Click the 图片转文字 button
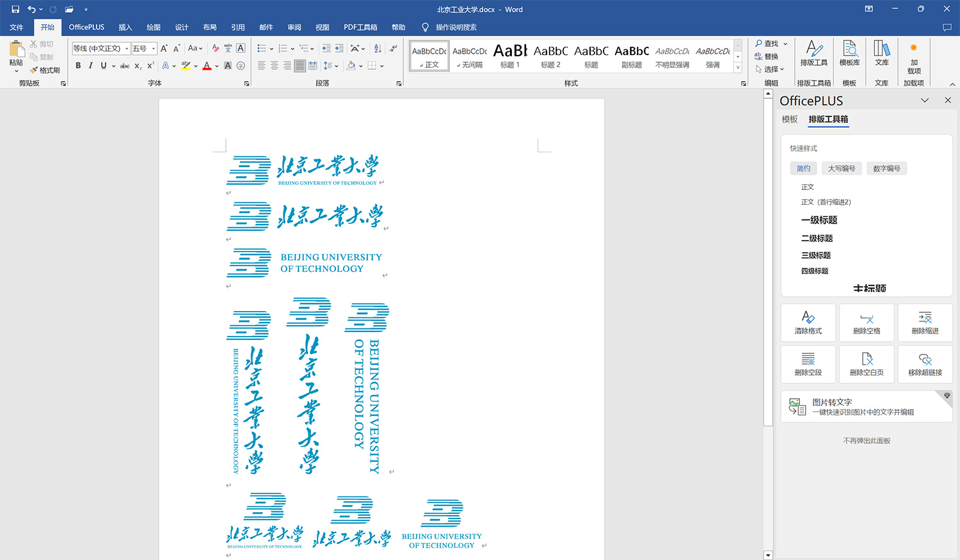The width and height of the screenshot is (960, 560). coord(867,406)
